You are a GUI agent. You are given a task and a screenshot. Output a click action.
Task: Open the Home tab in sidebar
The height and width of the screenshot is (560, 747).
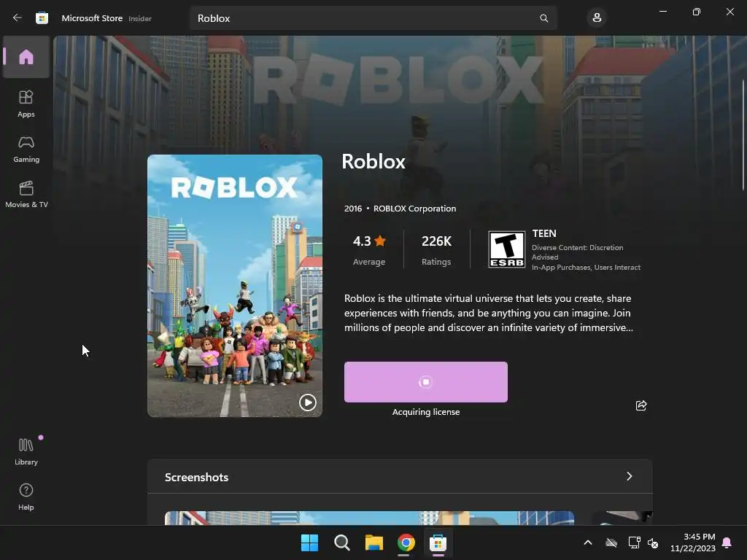26,57
